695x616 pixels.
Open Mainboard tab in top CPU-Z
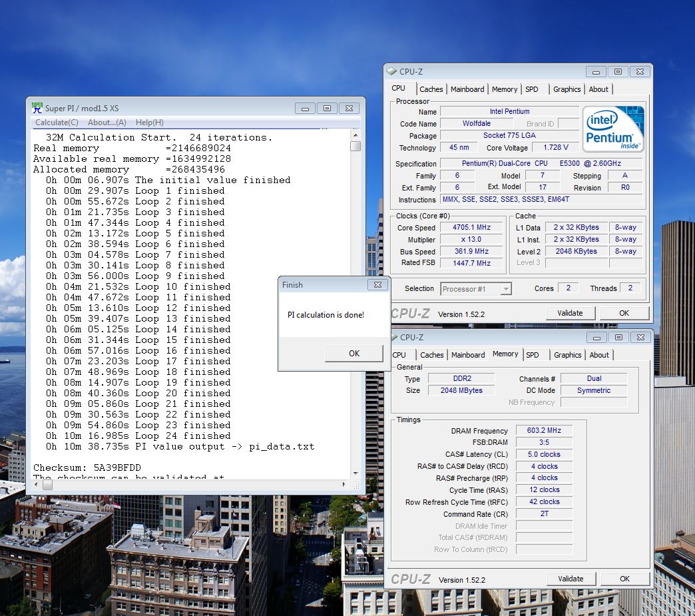point(467,89)
